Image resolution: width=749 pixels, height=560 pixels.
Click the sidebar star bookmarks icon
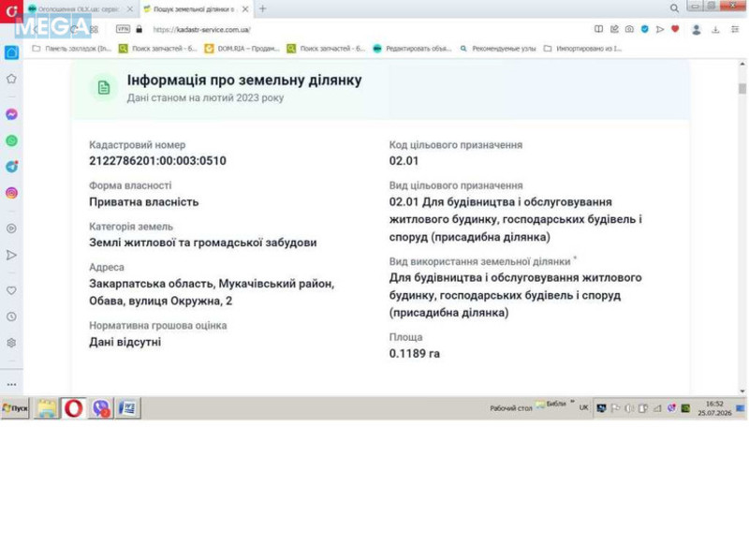pyautogui.click(x=11, y=79)
